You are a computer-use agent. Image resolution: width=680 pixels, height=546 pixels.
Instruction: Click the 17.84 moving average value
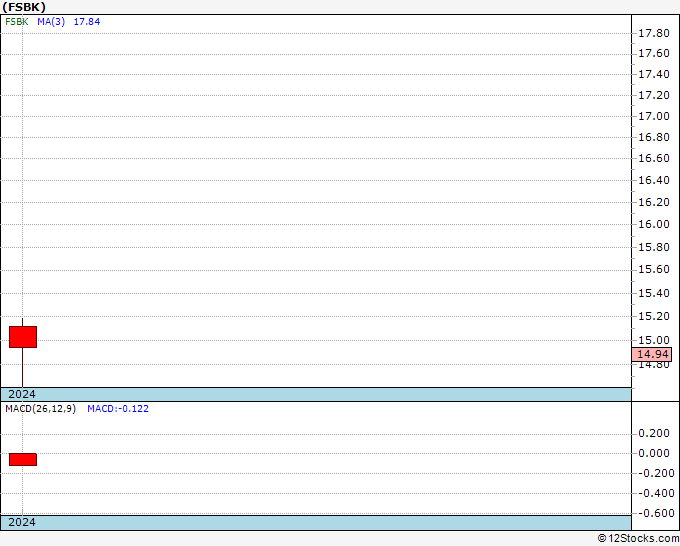pyautogui.click(x=87, y=22)
